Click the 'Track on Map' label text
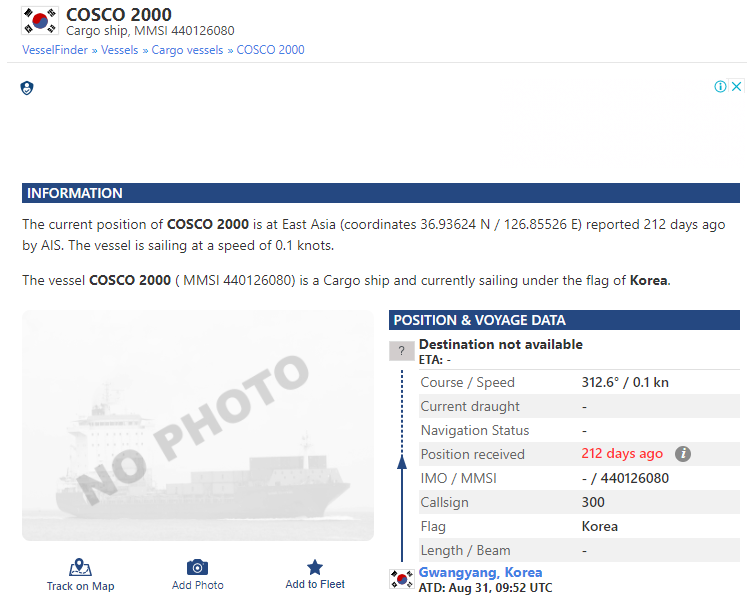This screenshot has width=747, height=598. [80, 586]
